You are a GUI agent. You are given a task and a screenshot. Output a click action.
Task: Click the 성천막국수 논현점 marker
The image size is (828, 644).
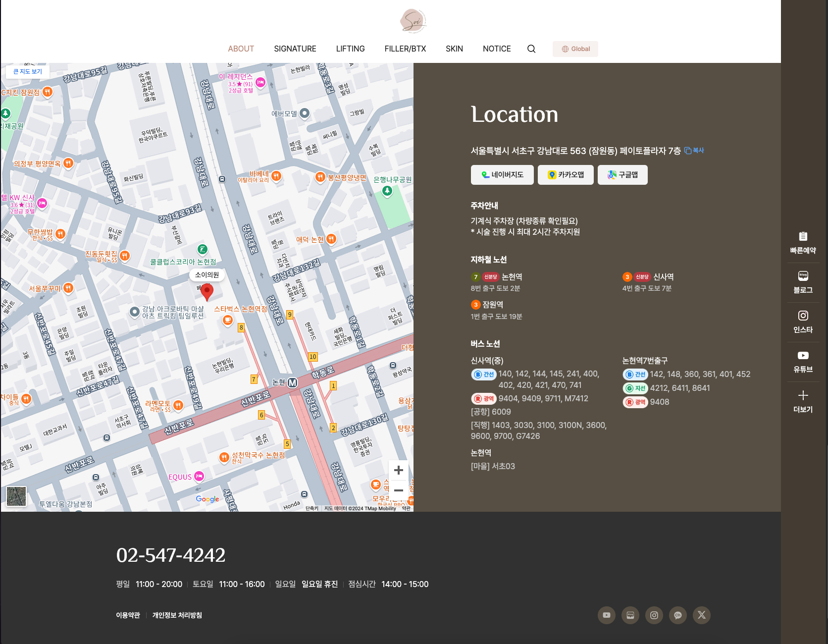pyautogui.click(x=224, y=458)
